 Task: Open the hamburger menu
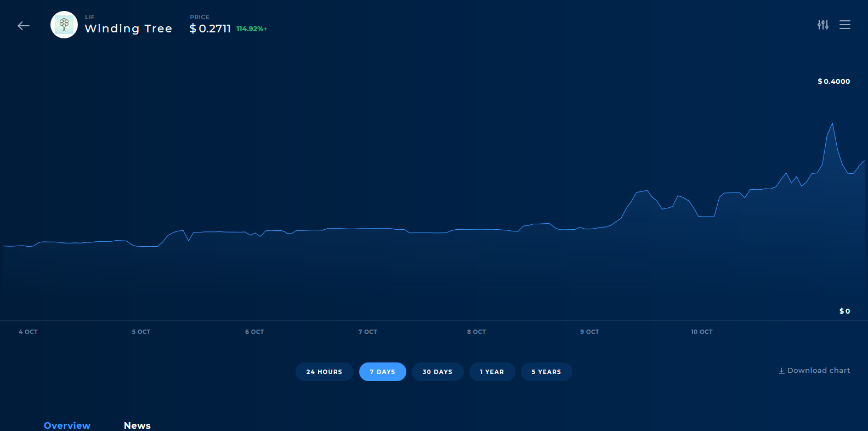pyautogui.click(x=845, y=25)
